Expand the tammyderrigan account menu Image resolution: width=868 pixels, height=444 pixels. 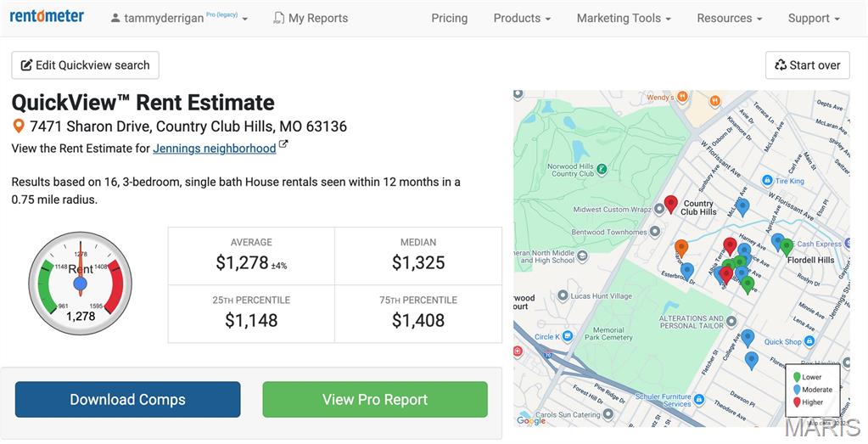coord(179,18)
